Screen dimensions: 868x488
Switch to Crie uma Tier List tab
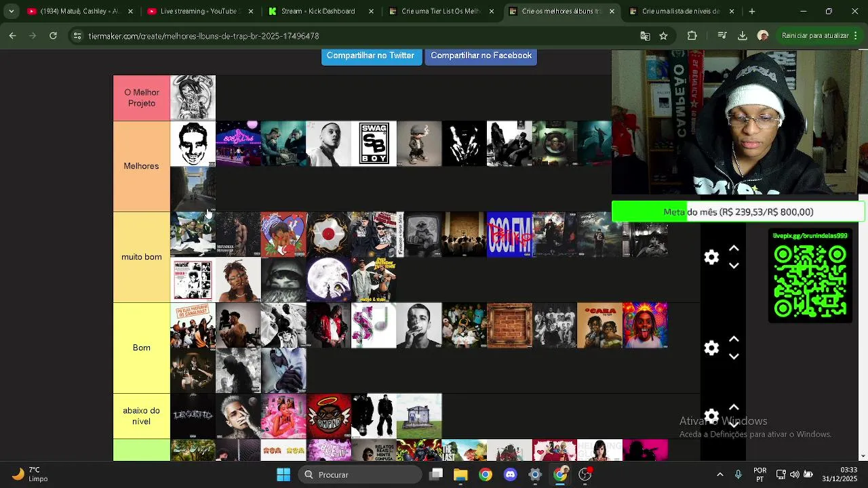440,12
